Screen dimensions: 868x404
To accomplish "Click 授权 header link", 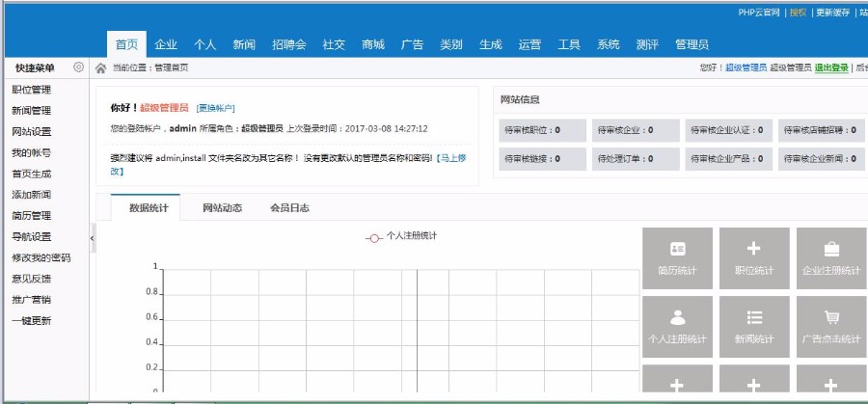I will click(x=798, y=13).
